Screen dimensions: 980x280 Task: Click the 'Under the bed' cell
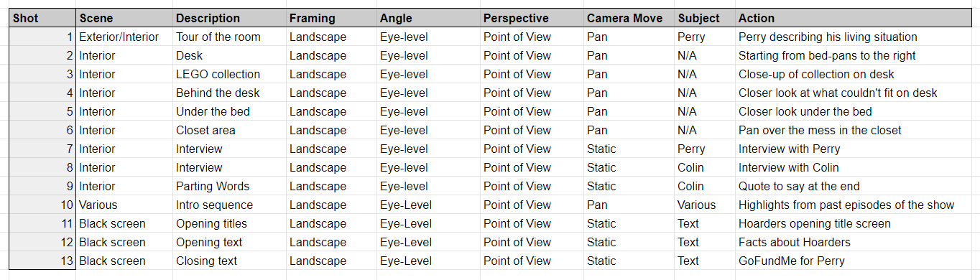tap(229, 112)
